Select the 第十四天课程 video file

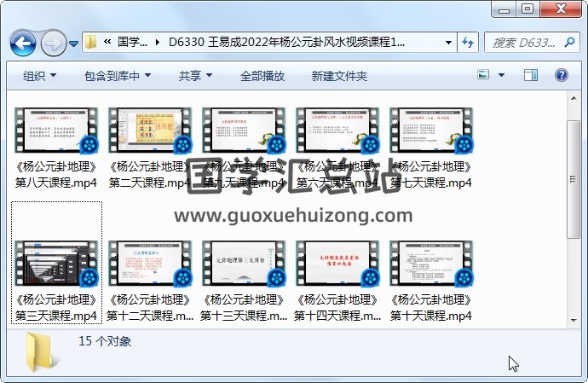pos(337,265)
